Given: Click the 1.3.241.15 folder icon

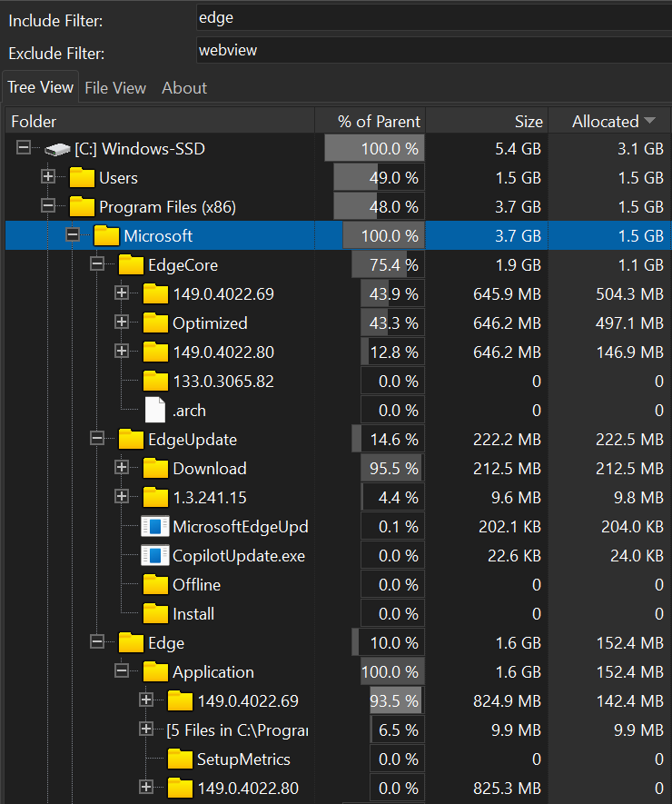Looking at the screenshot, I should [x=156, y=497].
